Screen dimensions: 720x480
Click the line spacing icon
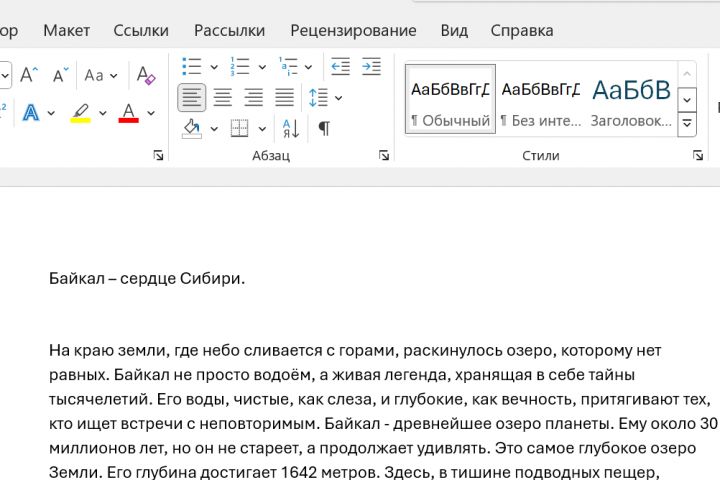tap(318, 97)
